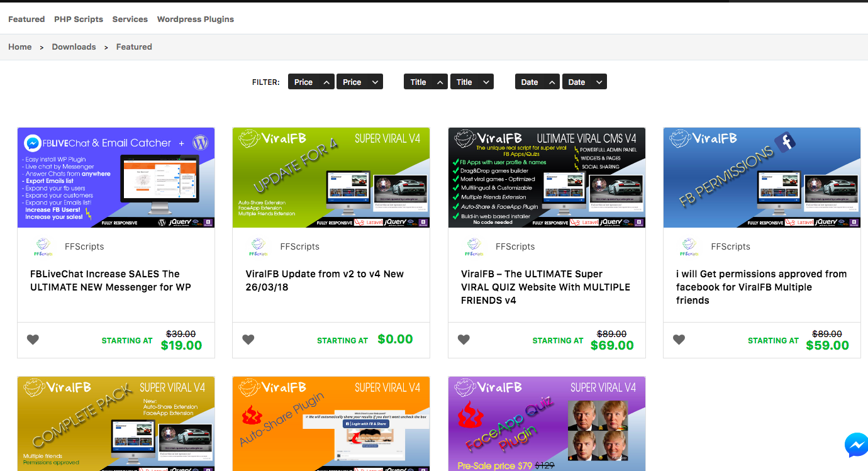Viewport: 868px width, 471px height.
Task: Open the FB Permissions blue banner
Action: coord(762,177)
